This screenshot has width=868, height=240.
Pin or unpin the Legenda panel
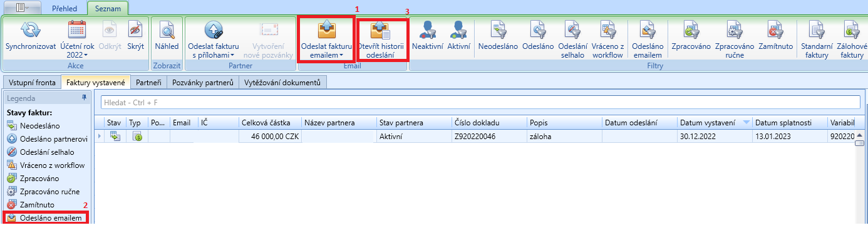tap(85, 98)
